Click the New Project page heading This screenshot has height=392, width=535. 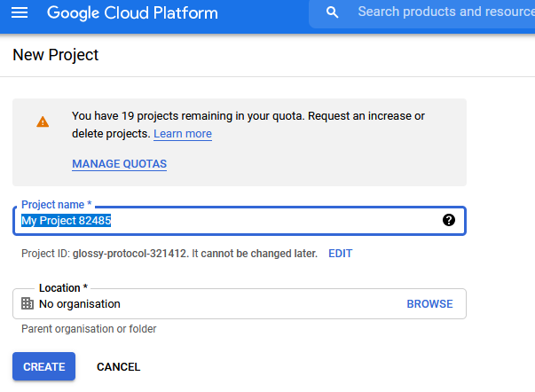point(56,55)
